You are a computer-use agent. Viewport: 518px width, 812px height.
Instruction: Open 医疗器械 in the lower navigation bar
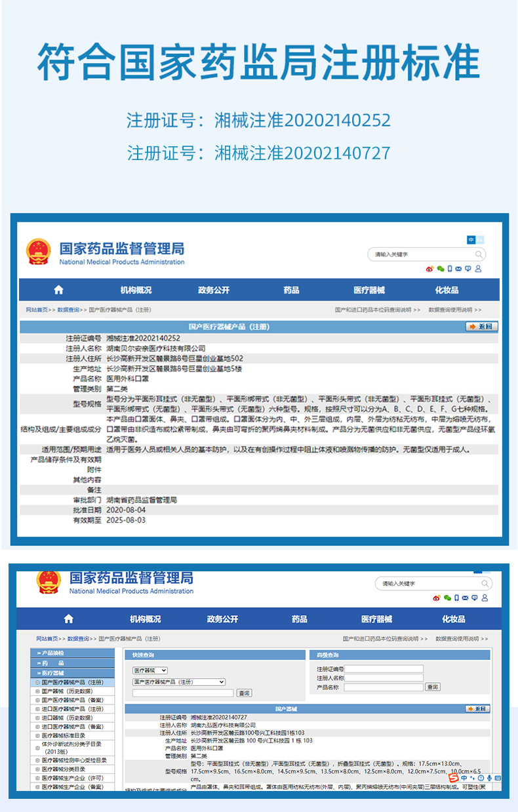coord(376,619)
